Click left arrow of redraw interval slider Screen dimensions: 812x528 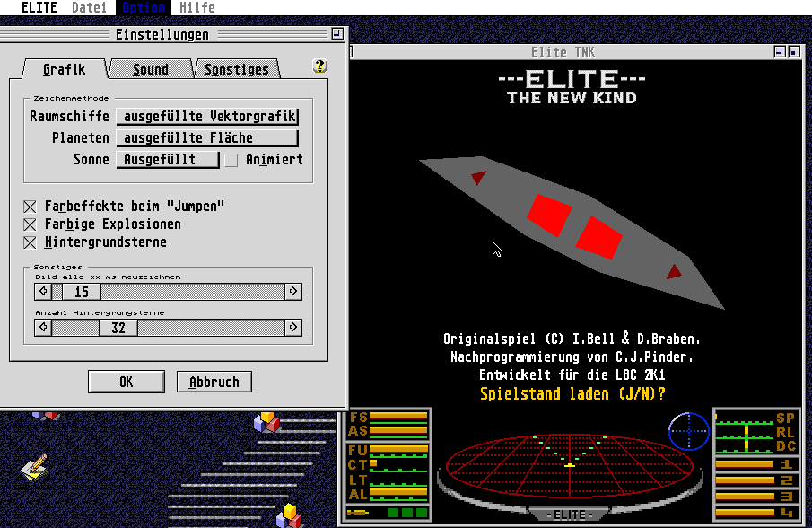point(42,292)
